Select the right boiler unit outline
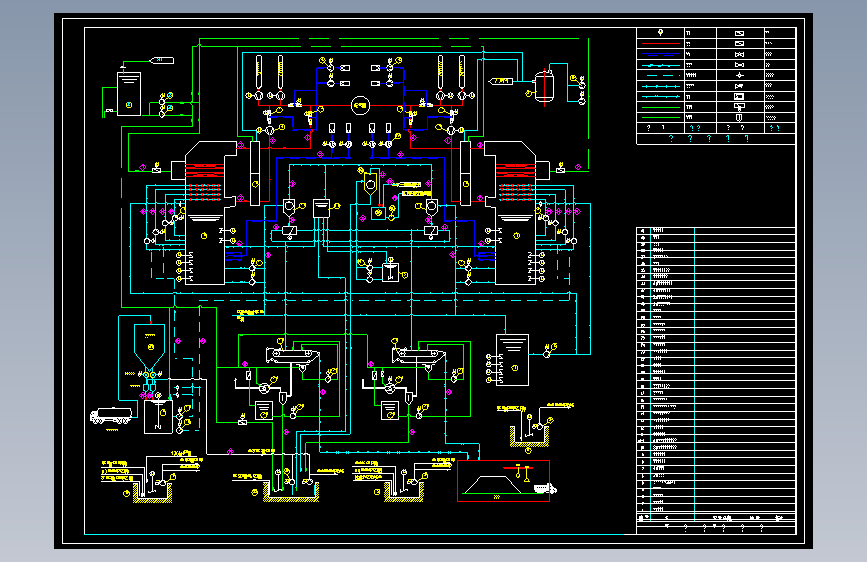867x562 pixels. point(516,213)
